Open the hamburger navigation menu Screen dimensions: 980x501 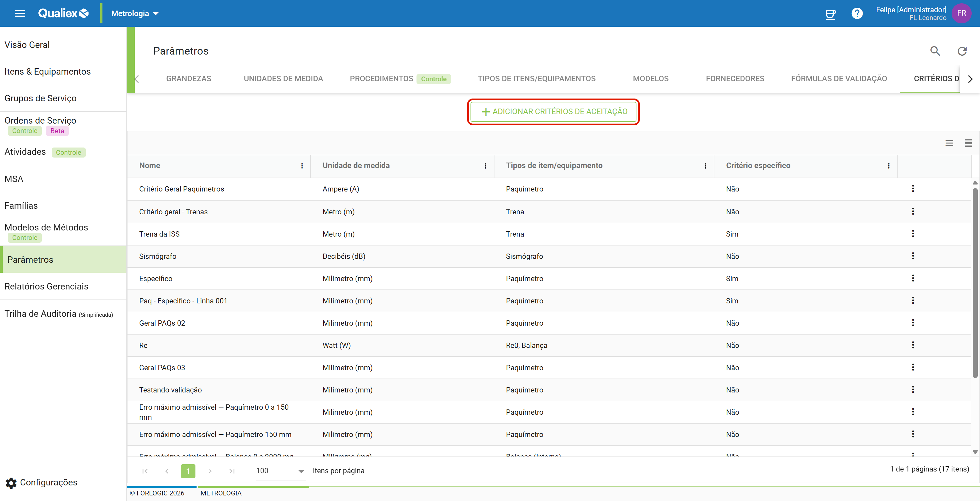tap(20, 13)
